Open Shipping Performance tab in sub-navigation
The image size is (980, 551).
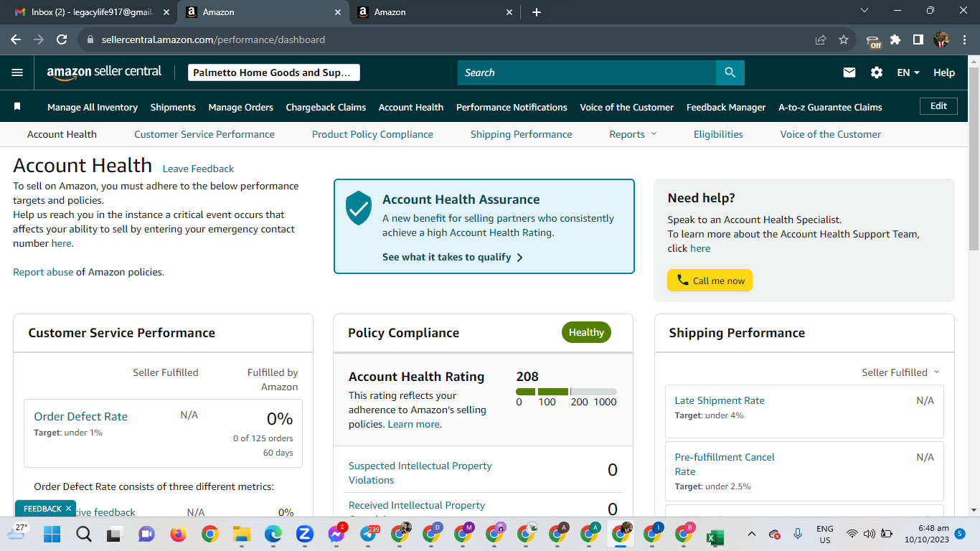coord(522,134)
